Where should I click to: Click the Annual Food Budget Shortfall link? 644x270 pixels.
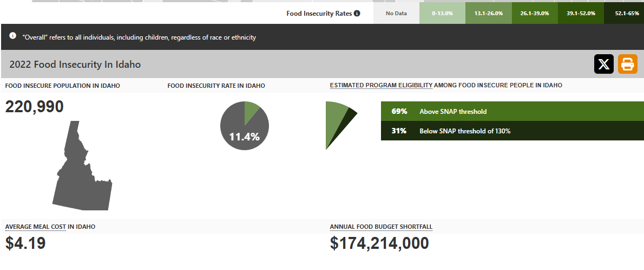click(381, 227)
